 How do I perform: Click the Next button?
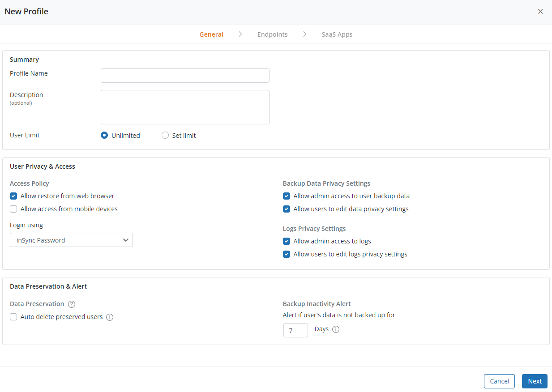535,381
